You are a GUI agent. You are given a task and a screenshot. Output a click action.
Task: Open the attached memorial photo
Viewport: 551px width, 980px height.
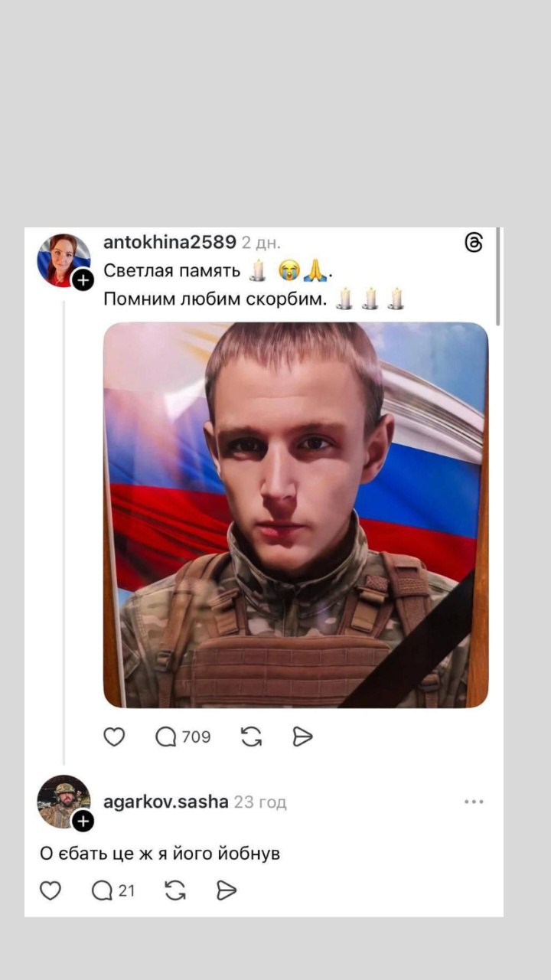295,514
